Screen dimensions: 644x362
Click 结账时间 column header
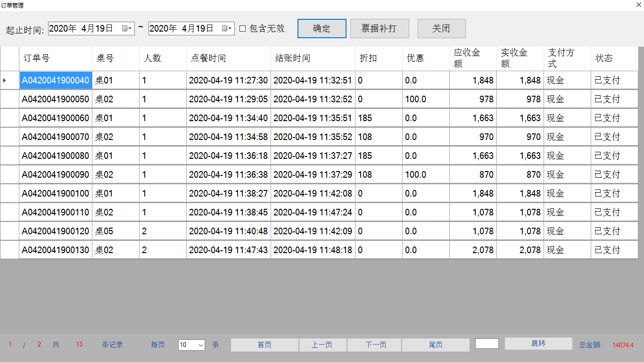coord(313,58)
